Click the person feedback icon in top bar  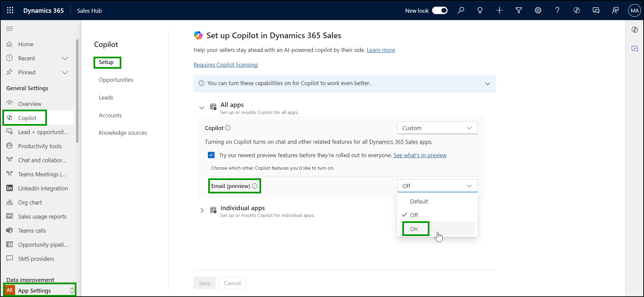(x=615, y=10)
